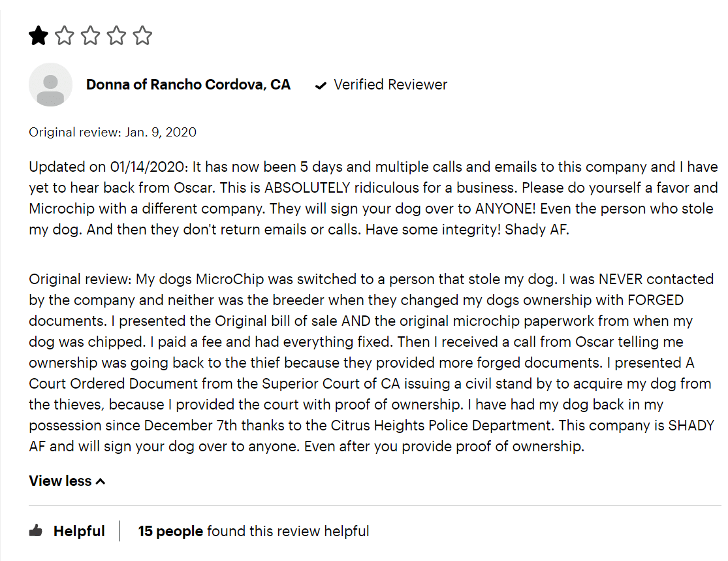Click the thumbs-up helpful icon
Viewport: 728px width, 561px height.
(36, 531)
